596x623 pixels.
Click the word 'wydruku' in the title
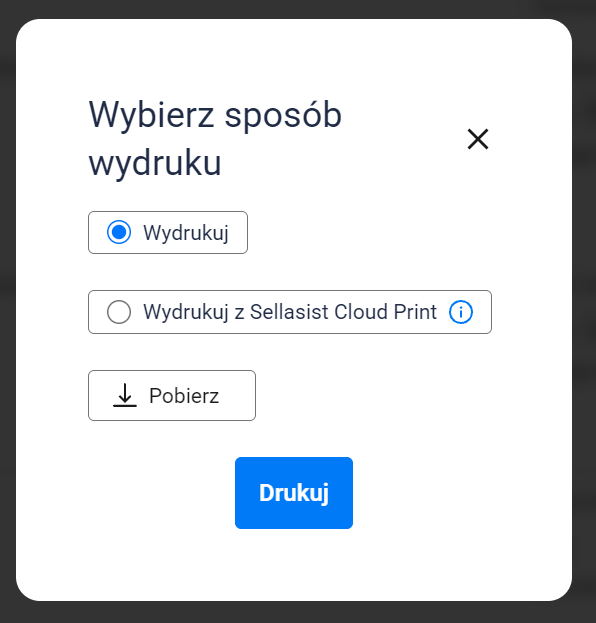(x=155, y=163)
